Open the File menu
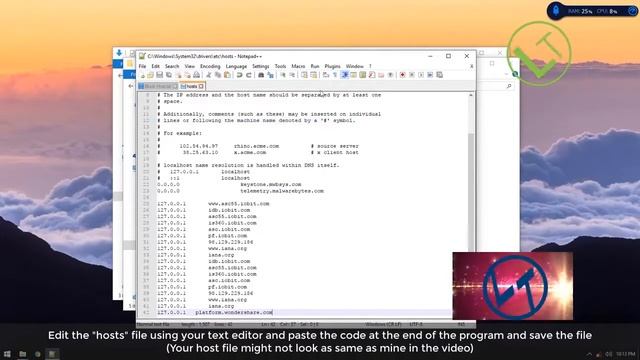Viewport: 640px width, 360px height. (x=142, y=66)
